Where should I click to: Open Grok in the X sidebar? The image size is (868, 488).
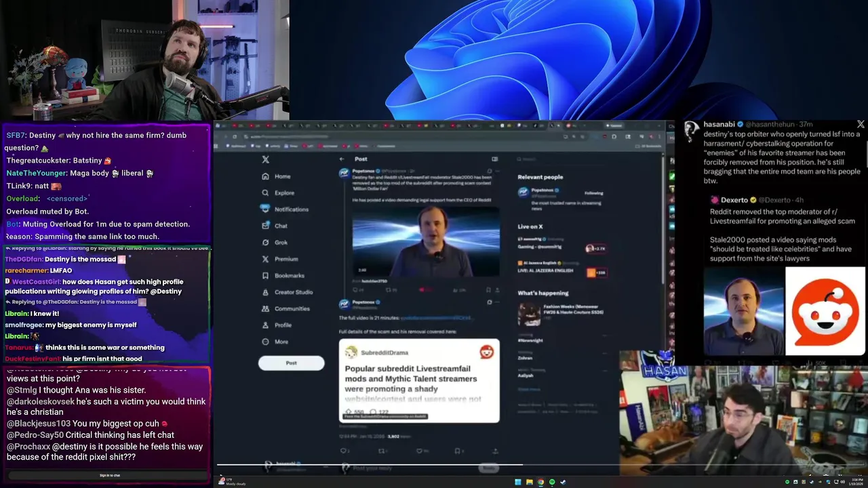[275, 242]
